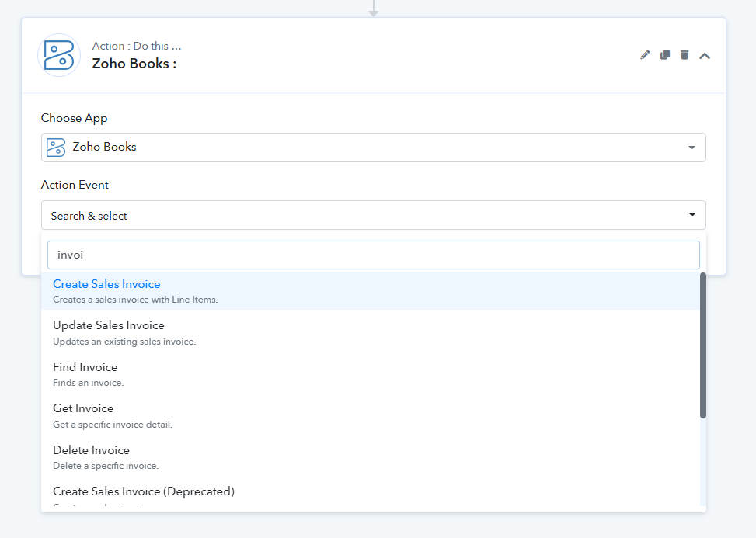Duplicate the Zoho Books action step
Screen dimensions: 756x538
[x=665, y=55]
